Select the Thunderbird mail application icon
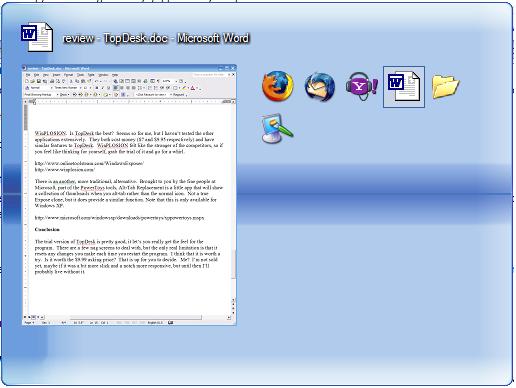 point(320,87)
